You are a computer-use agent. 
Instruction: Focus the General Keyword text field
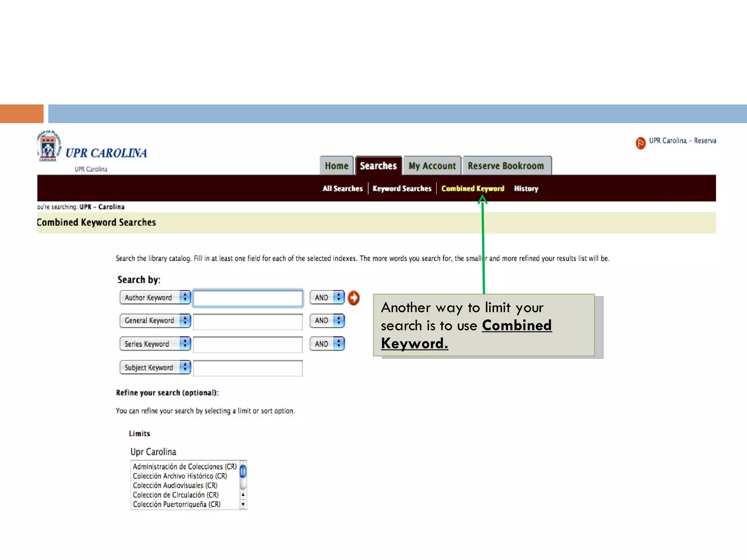click(x=248, y=322)
